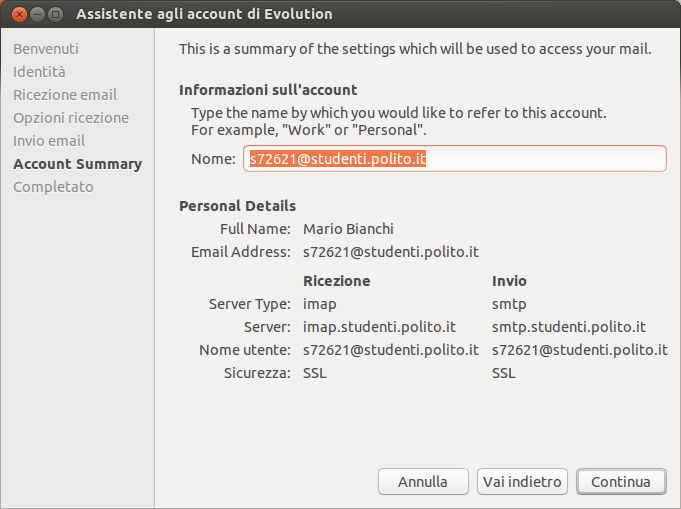Click the smtp.studenti.polito.it server value
The image size is (681, 509).
pyautogui.click(x=569, y=327)
